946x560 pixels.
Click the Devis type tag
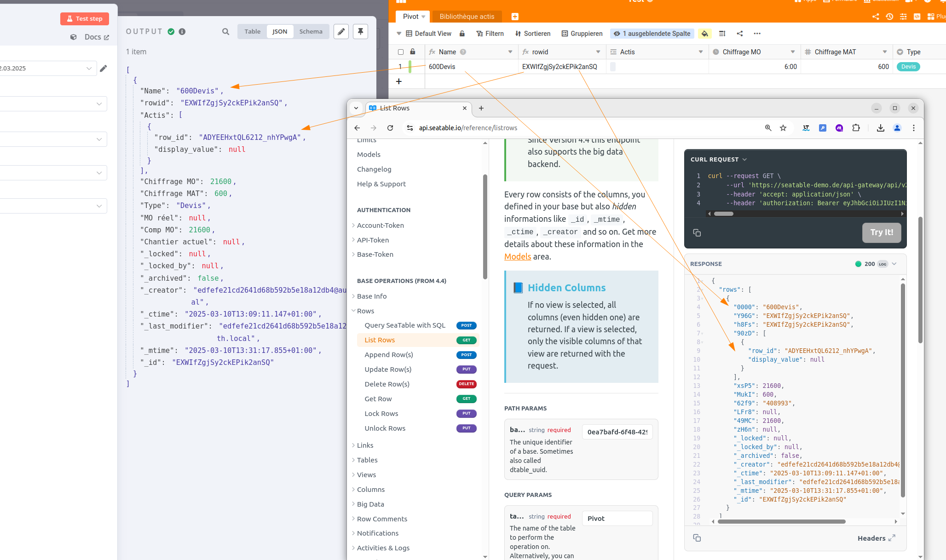click(x=908, y=67)
